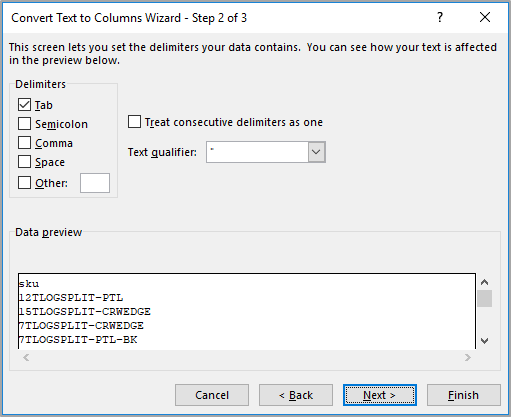Click the Cancel button
Screen dimensions: 511x417
pos(212,395)
